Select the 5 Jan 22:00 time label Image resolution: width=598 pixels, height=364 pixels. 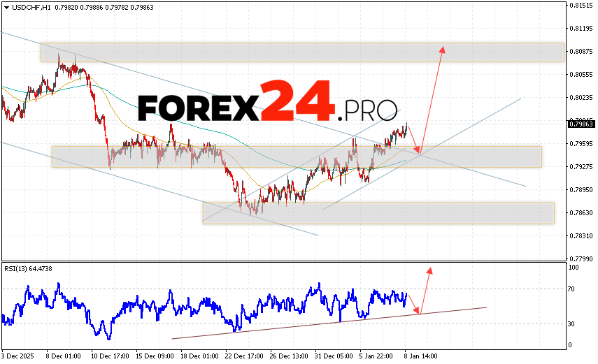(x=376, y=356)
